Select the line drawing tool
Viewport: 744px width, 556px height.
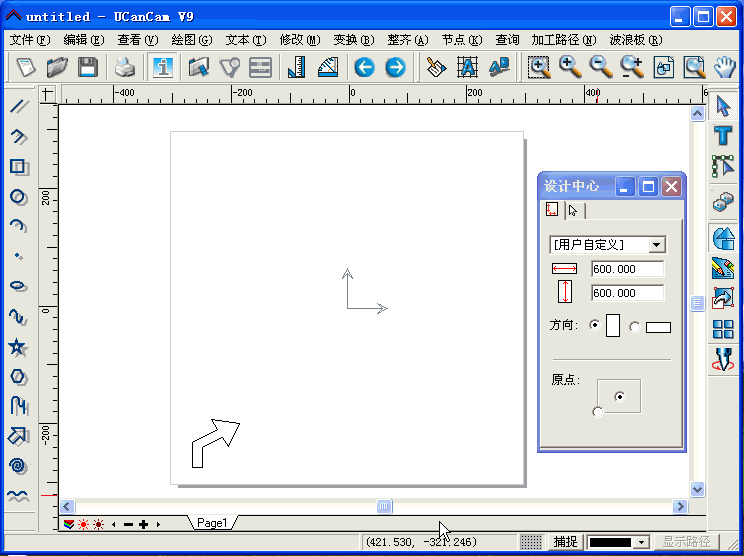[19, 107]
